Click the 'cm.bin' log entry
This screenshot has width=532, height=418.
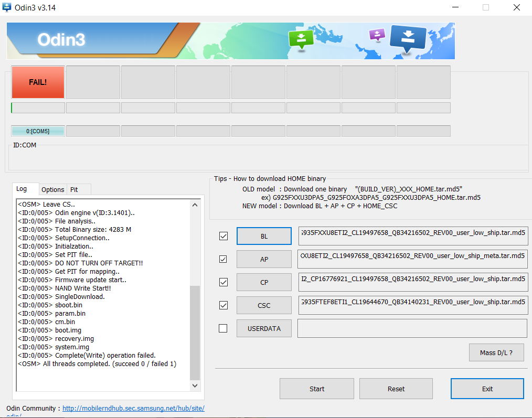point(46,322)
